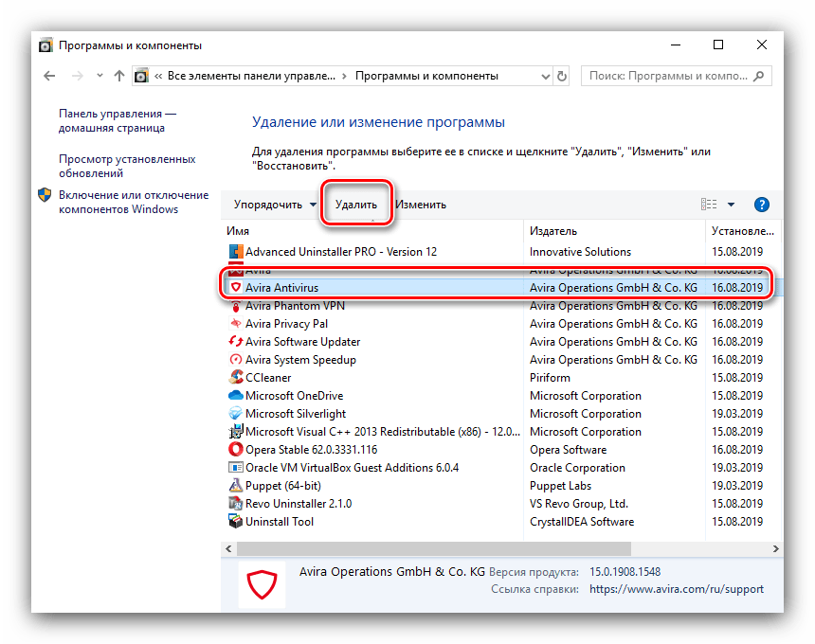
Task: Select Uninstall Tool entry in list
Action: [279, 522]
